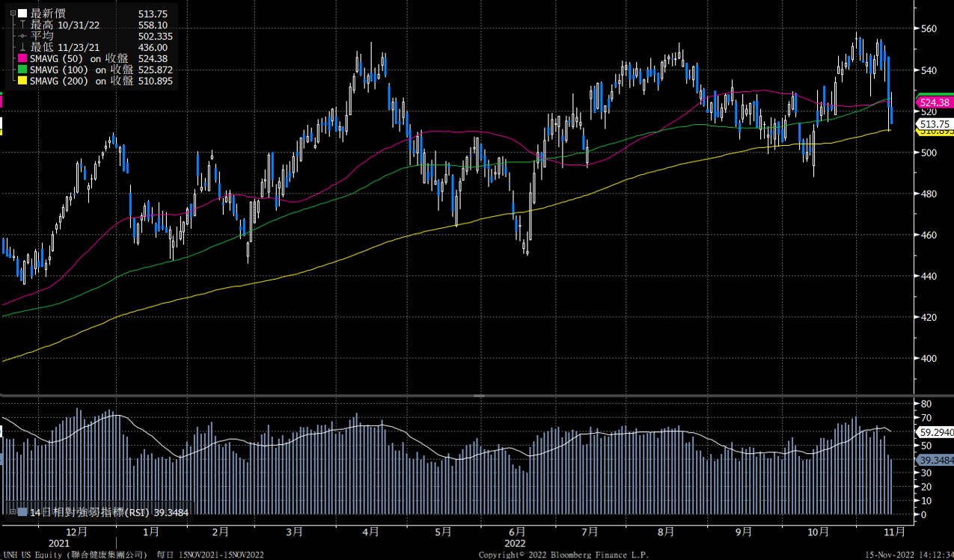The image size is (954, 560).
Task: Collapse the RSI panel legend box
Action: tap(13, 511)
